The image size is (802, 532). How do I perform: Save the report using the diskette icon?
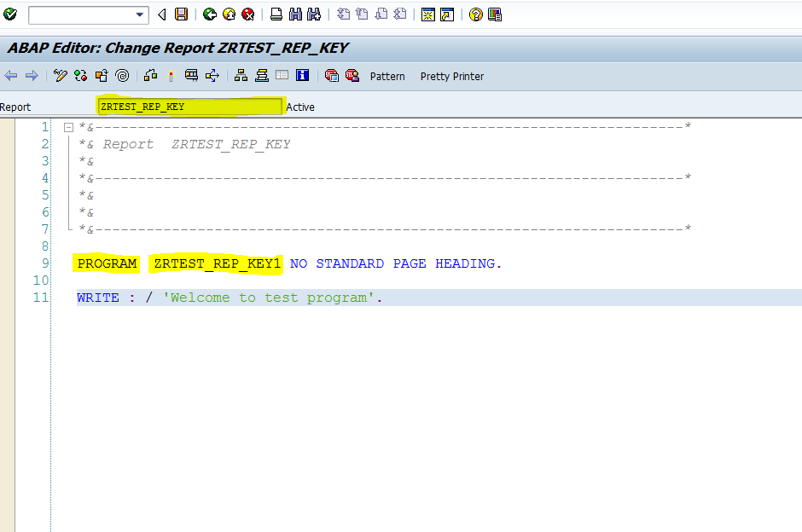(181, 14)
